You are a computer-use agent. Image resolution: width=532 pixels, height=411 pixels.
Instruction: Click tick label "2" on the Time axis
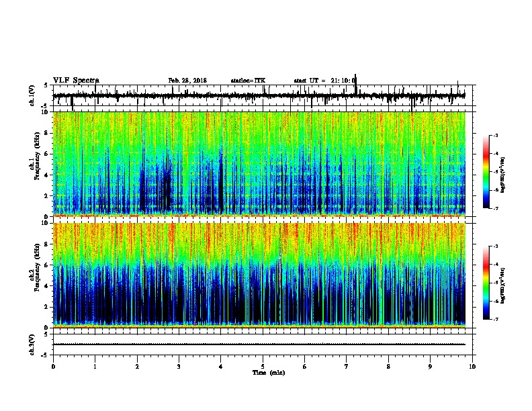point(137,367)
